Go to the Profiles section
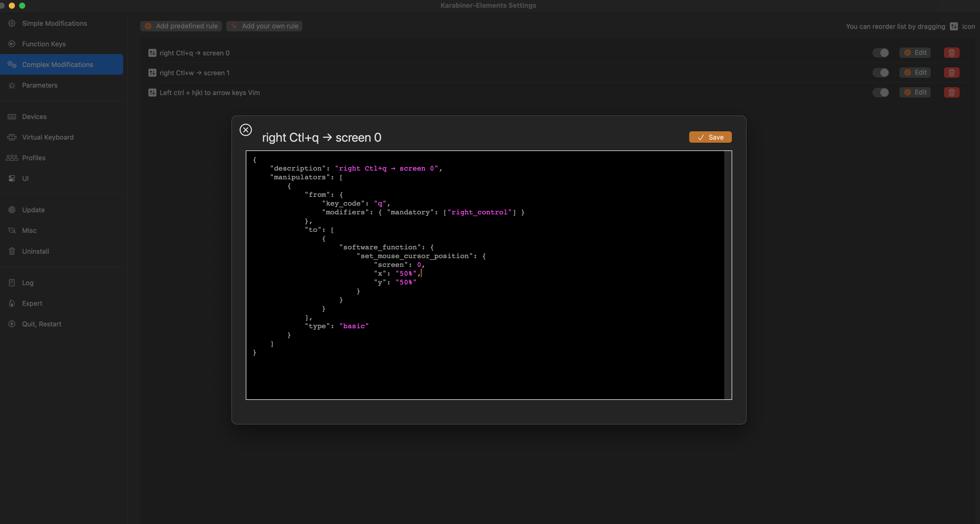Screen dimensions: 980x524 33,158
